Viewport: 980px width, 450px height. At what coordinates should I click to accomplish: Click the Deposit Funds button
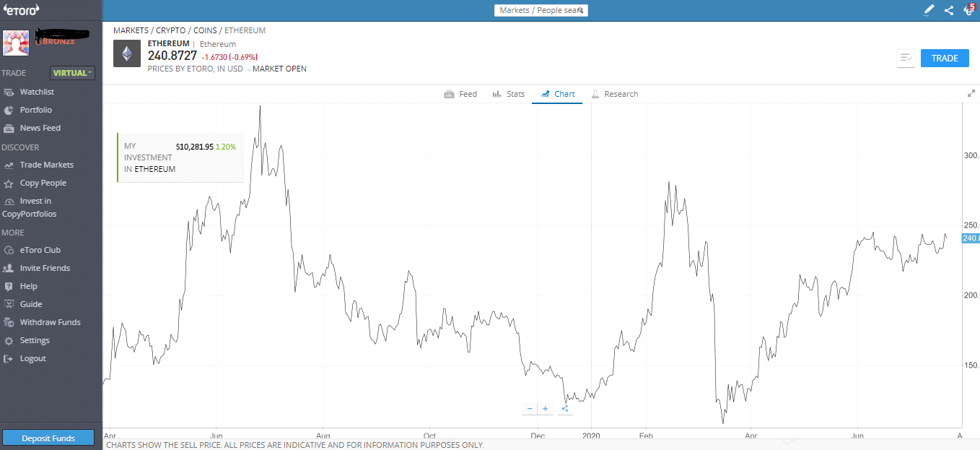tap(48, 438)
